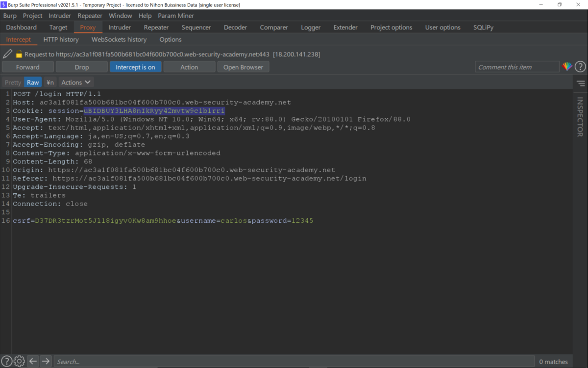
Task: Toggle the \n non-printable characters button
Action: pyautogui.click(x=50, y=82)
